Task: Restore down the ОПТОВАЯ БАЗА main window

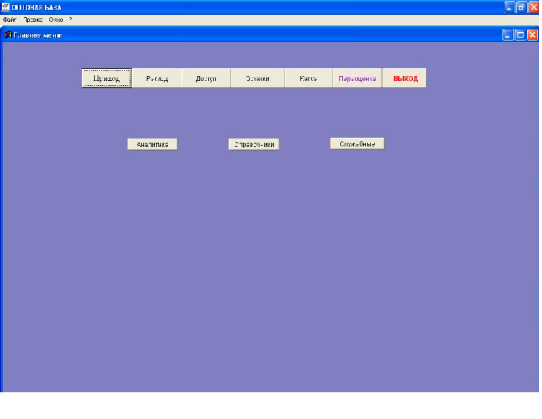Action: (521, 7)
